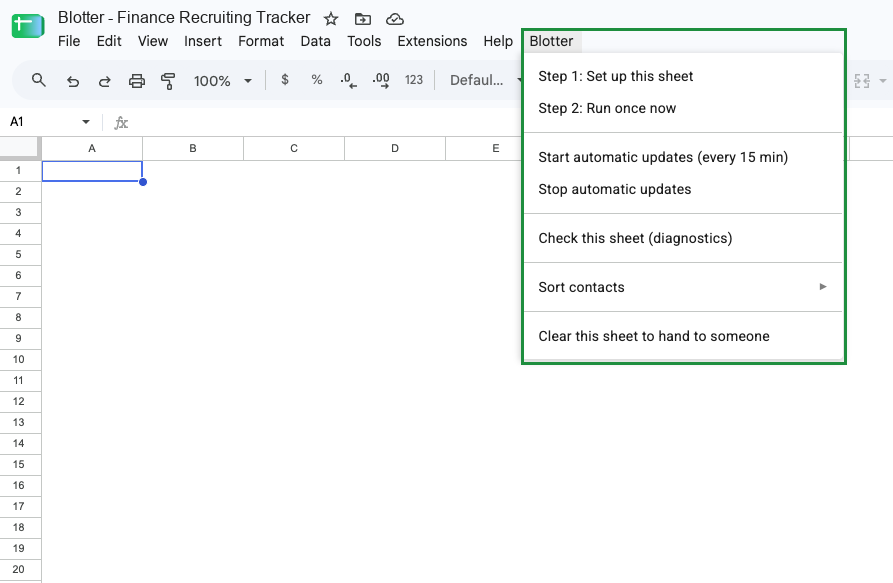Image resolution: width=893 pixels, height=583 pixels.
Task: Print the spreadsheet
Action: (x=137, y=81)
